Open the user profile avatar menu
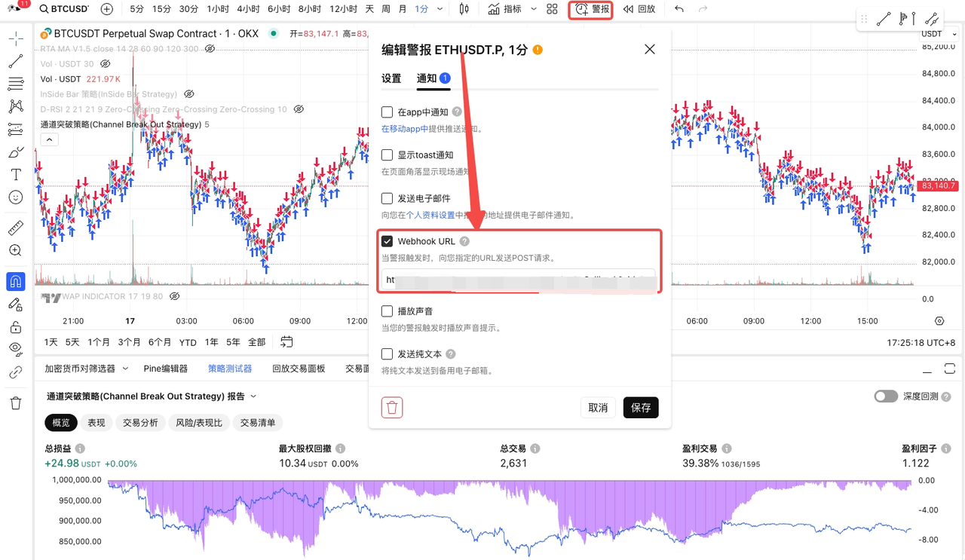Screen dimensions: 965x560 click(x=15, y=8)
